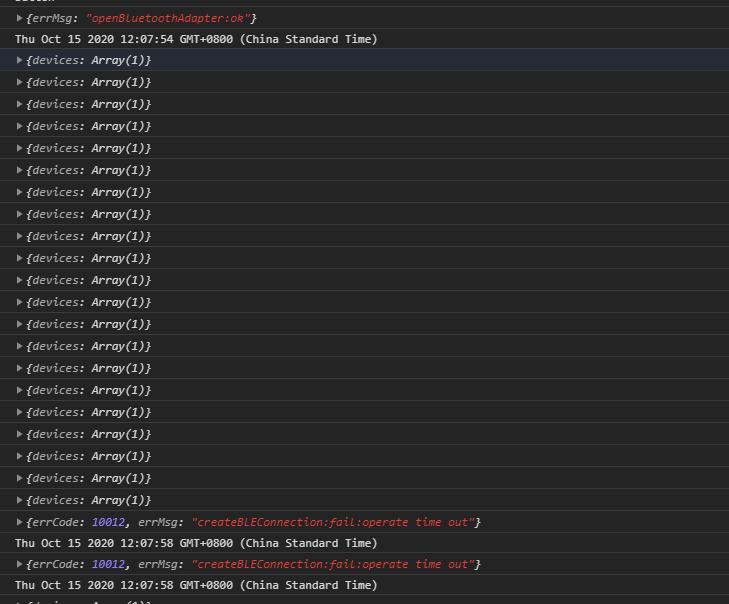Viewport: 729px width, 604px height.
Task: Expand the openBluetoothAdapter:ok errMsg object arrow
Action: [19, 18]
